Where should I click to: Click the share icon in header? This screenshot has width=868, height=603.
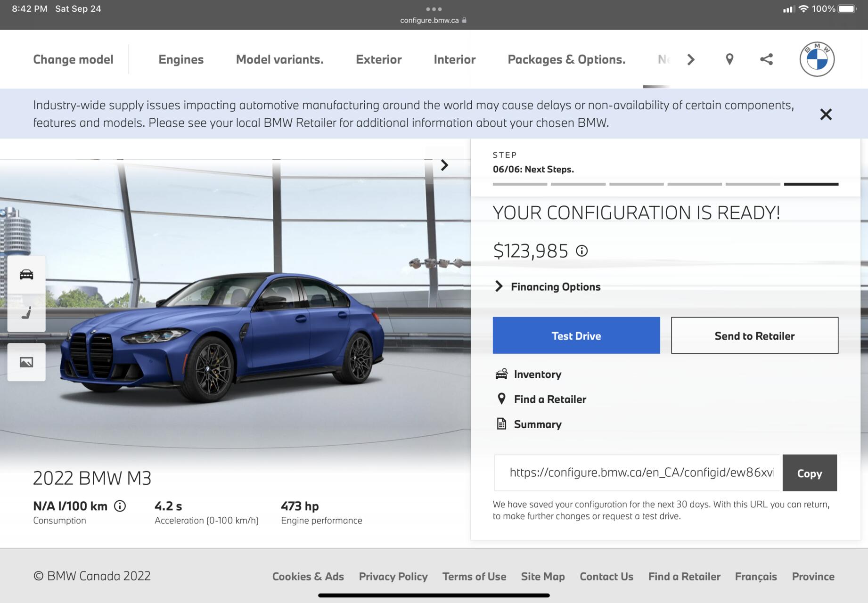766,59
